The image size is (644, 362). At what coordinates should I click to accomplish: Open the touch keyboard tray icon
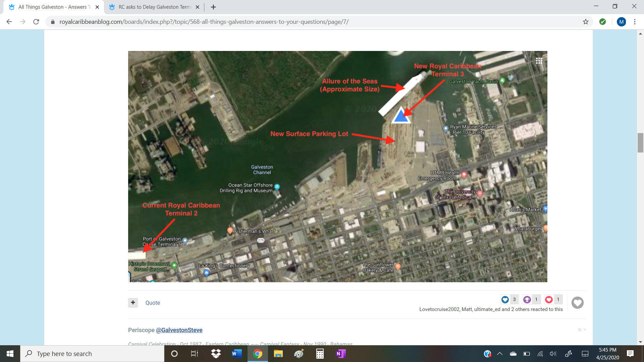tap(585, 354)
